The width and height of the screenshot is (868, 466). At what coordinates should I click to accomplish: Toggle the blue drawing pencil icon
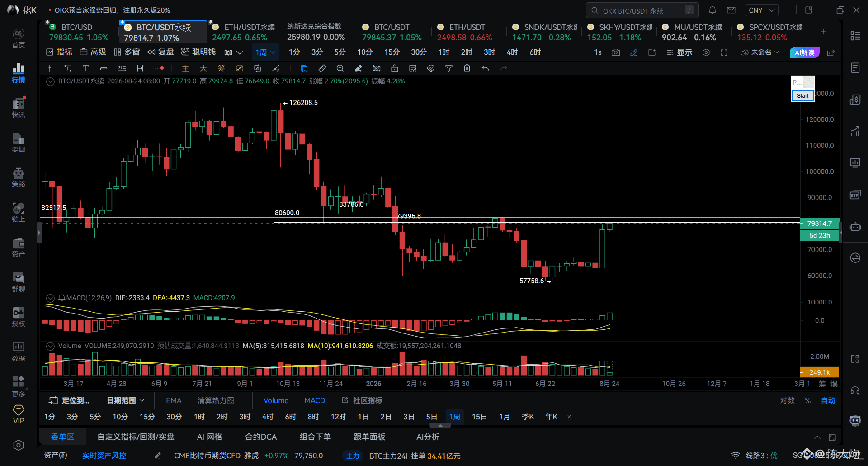click(634, 52)
